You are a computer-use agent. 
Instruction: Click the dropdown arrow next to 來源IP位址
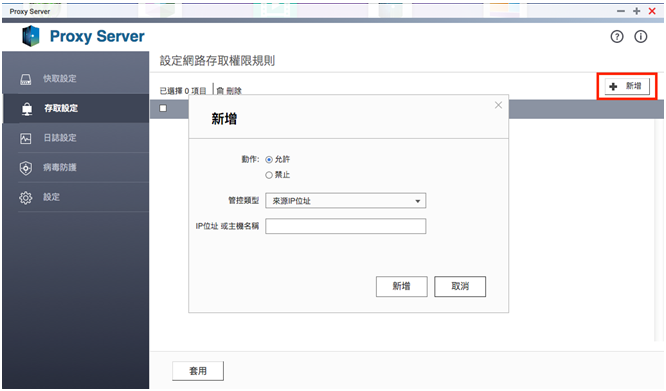tap(418, 201)
